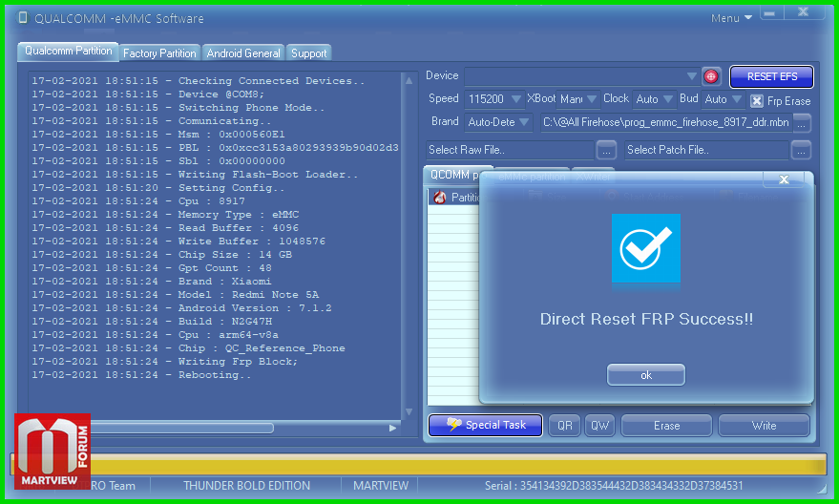Click 'Direct Reset FRP Success!!' message
Screen dimensions: 839x504
click(646, 319)
